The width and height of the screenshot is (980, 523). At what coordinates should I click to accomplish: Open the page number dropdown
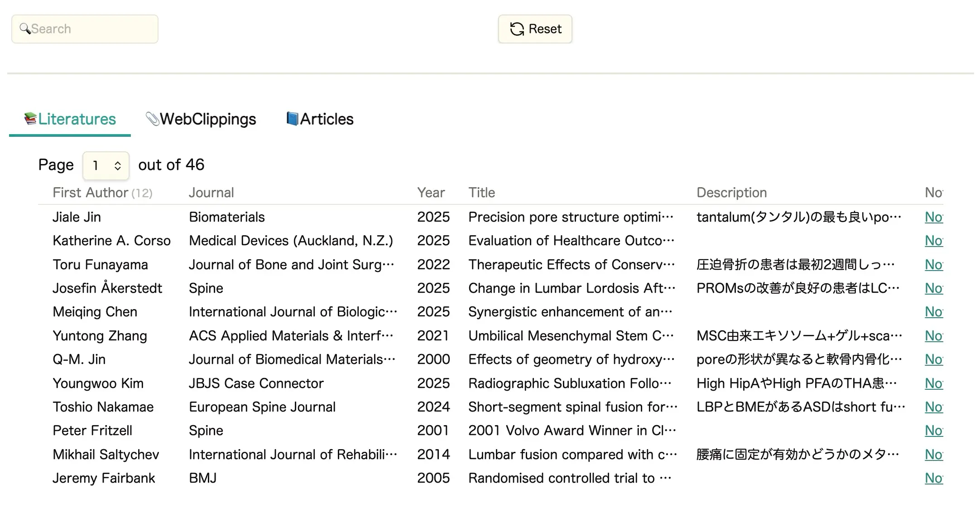click(x=106, y=165)
